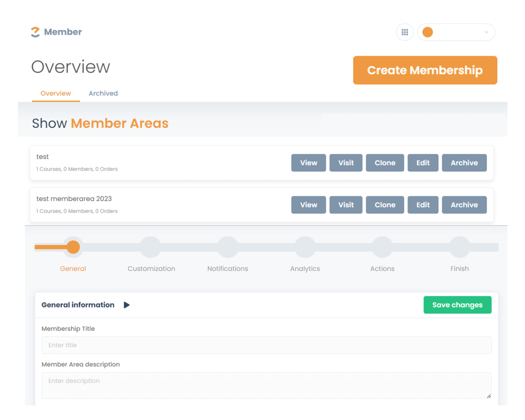
Task: Click the Create Membership button
Action: click(425, 70)
